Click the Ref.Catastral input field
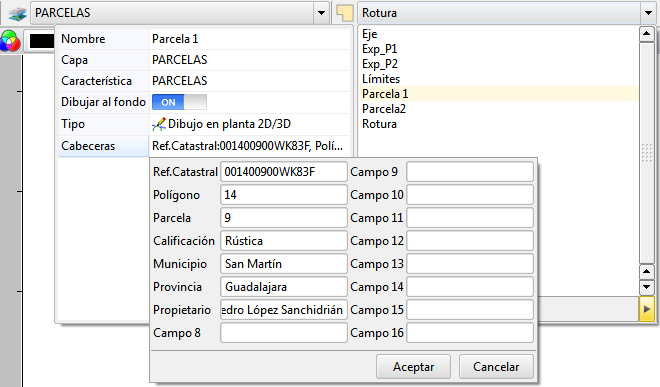660x387 pixels. point(284,172)
